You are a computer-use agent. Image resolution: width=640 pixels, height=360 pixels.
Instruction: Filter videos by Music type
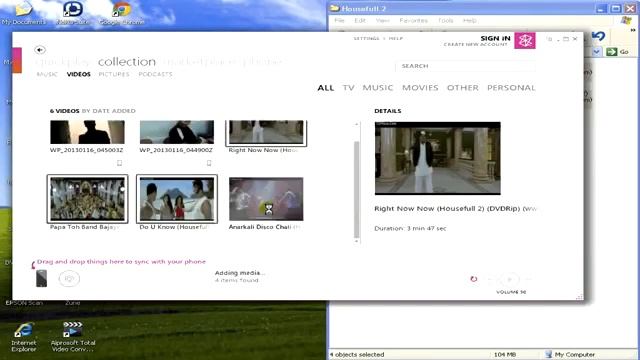pos(378,88)
